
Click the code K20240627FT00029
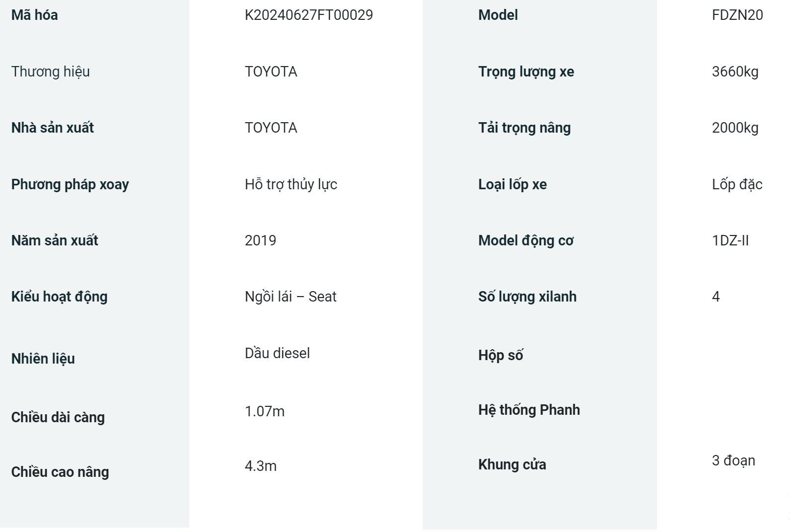[x=309, y=15]
